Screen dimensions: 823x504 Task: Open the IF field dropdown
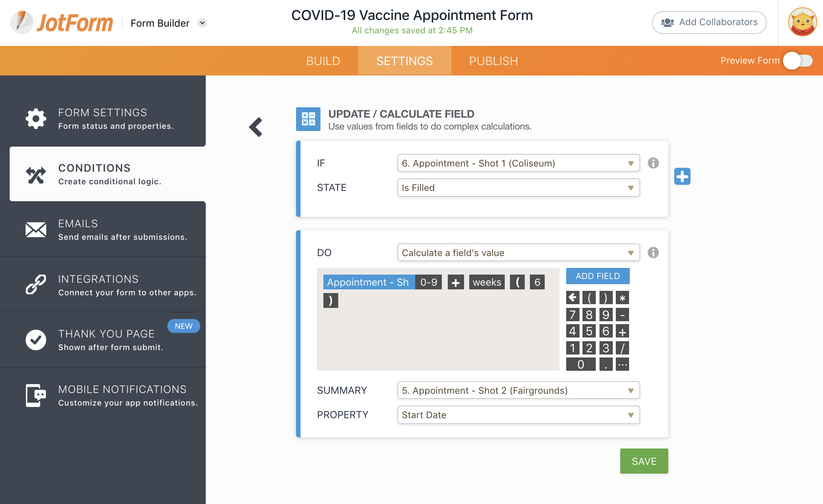(518, 163)
